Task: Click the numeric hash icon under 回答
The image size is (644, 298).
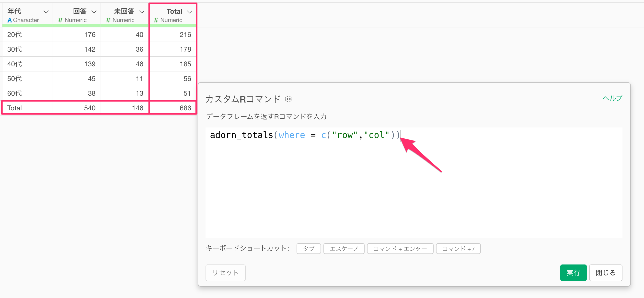Action: 60,20
